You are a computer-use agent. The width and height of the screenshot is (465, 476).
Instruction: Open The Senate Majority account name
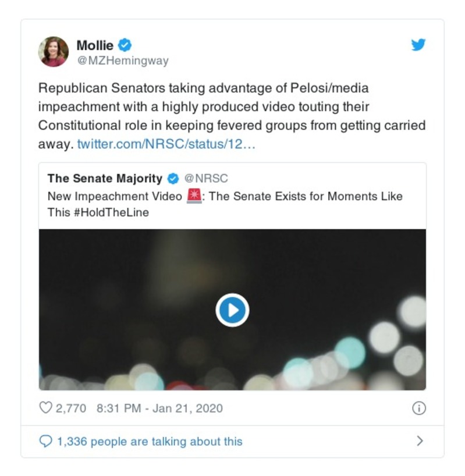(x=105, y=179)
